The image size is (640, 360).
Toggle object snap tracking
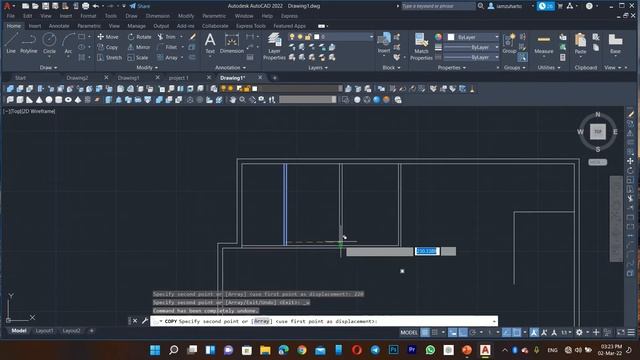507,332
